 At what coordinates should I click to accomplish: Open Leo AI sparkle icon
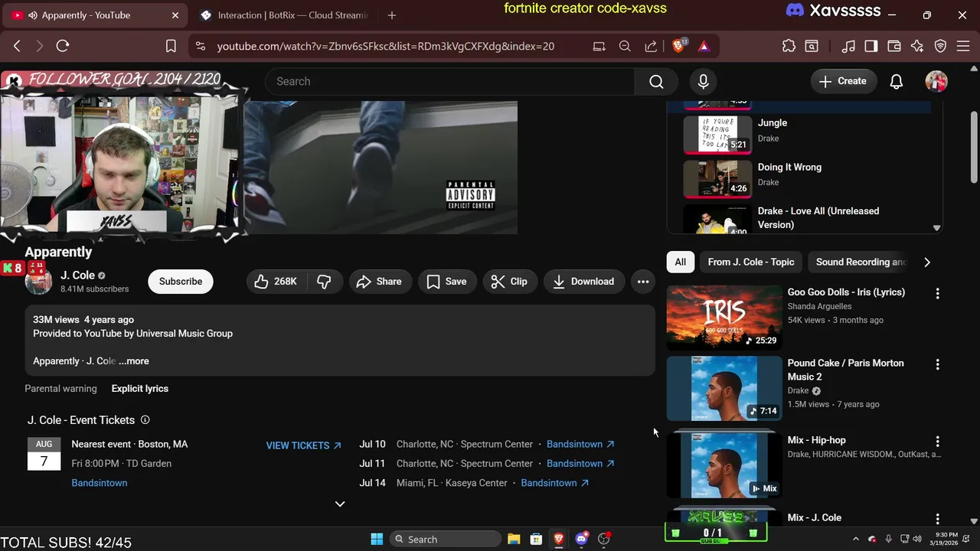(917, 46)
